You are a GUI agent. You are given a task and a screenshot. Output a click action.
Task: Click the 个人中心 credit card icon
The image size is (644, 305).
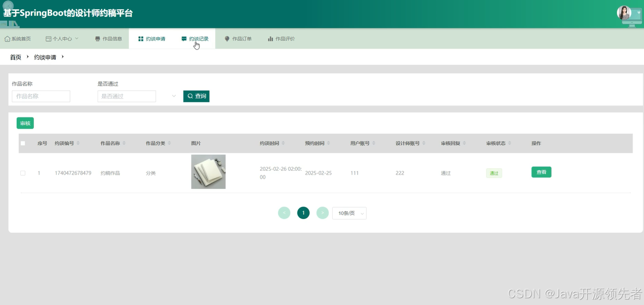tap(48, 39)
